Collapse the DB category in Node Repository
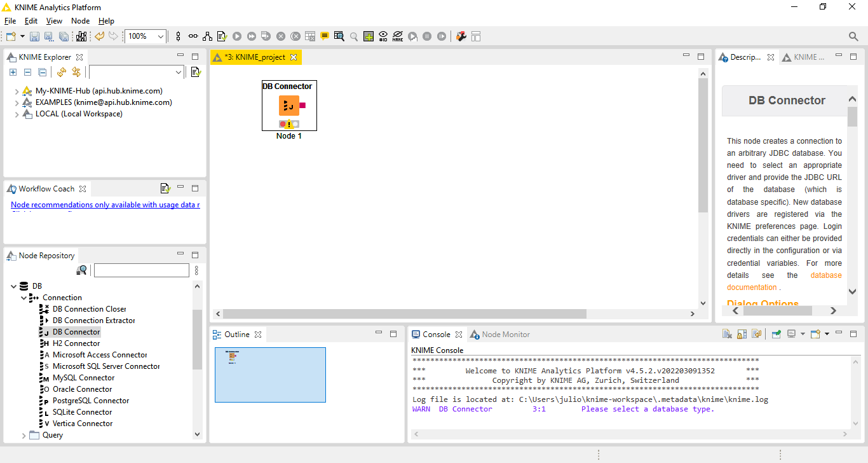The width and height of the screenshot is (868, 463). coord(14,286)
